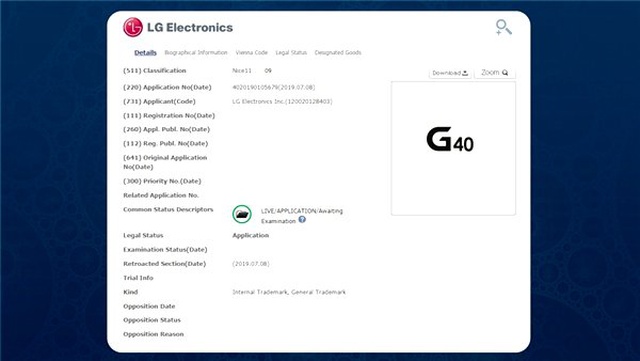Select the '(511) Classification' label

[155, 71]
